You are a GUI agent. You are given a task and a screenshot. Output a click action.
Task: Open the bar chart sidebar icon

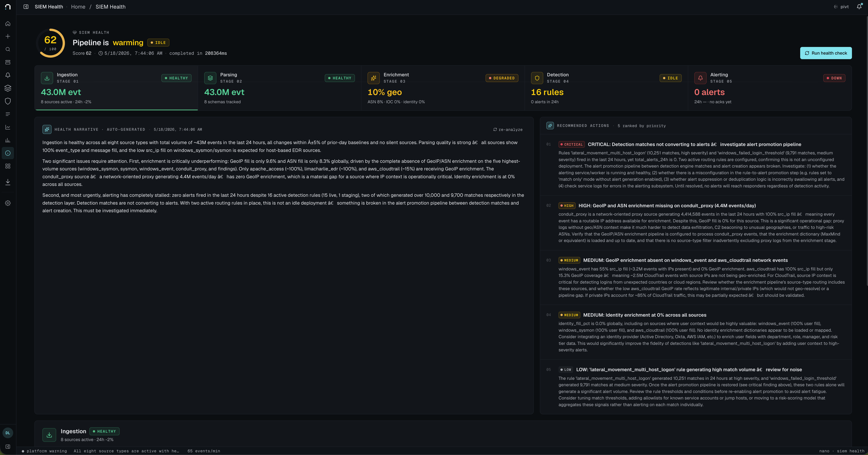(8, 140)
